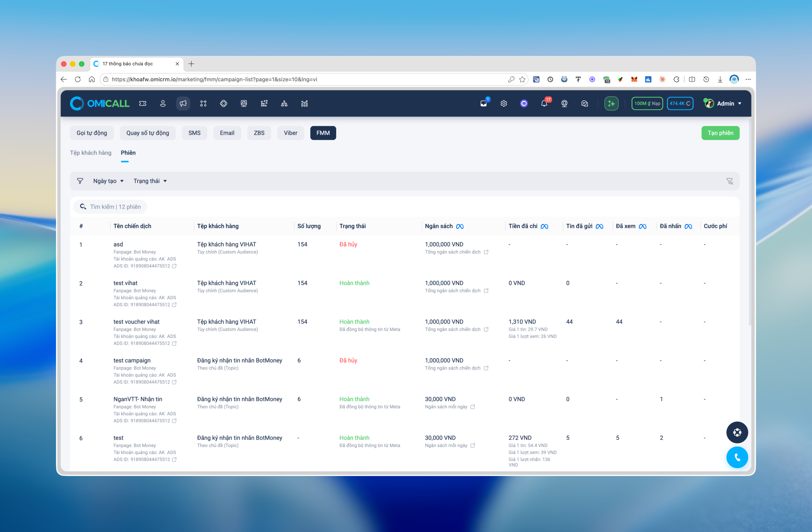Open external link next to asd ADS ID
This screenshot has height=532, width=812.
tap(174, 266)
